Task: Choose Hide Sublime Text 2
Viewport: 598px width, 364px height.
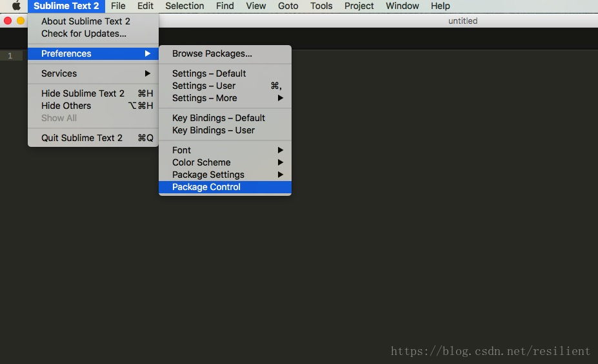Action: [93, 93]
